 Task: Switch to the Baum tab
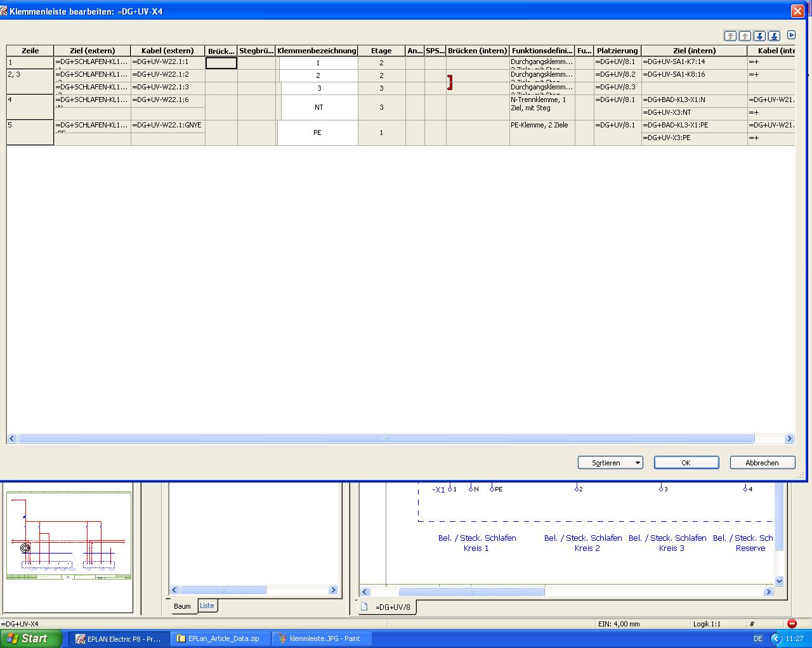point(182,606)
